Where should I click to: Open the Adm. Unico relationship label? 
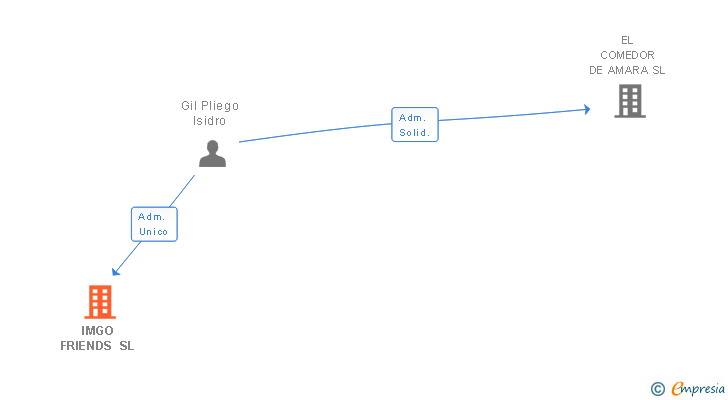[154, 224]
